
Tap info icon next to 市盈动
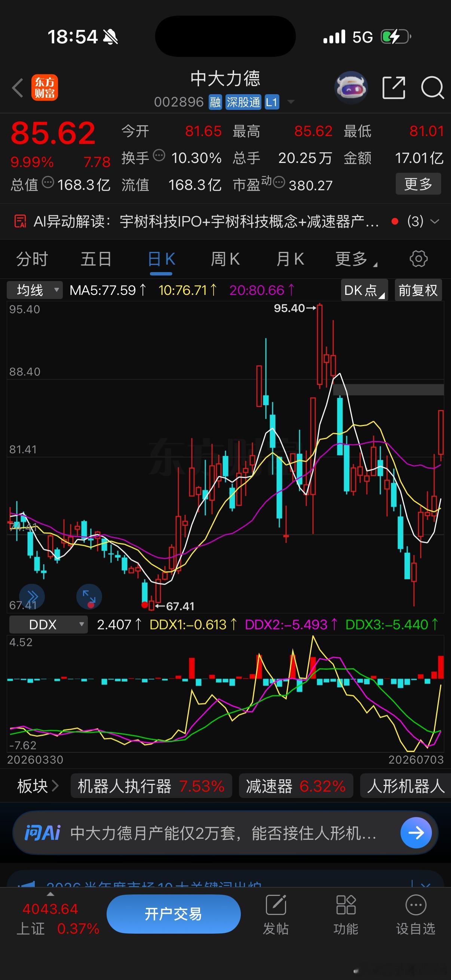coord(279,182)
